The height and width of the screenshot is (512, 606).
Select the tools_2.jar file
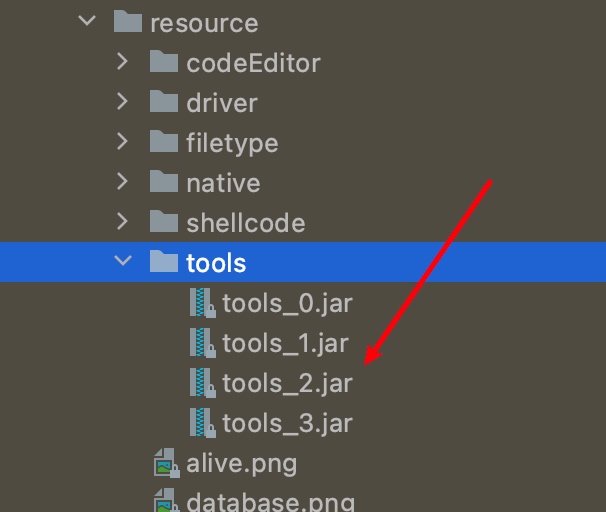point(287,383)
